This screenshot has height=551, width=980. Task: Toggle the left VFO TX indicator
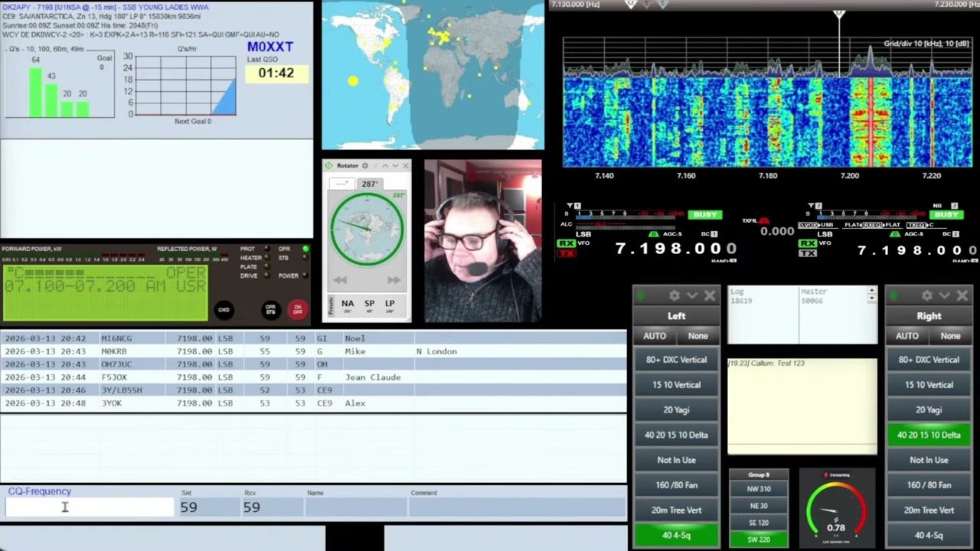(566, 253)
